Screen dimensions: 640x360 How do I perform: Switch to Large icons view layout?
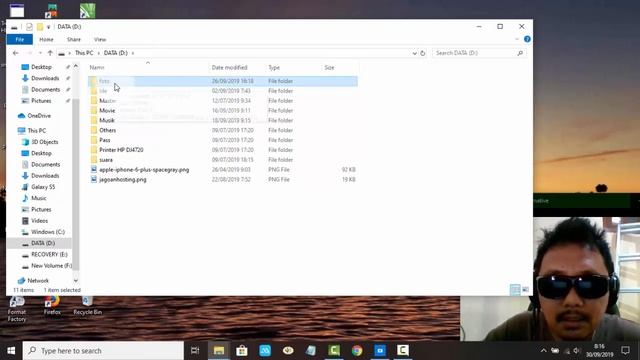coord(526,290)
